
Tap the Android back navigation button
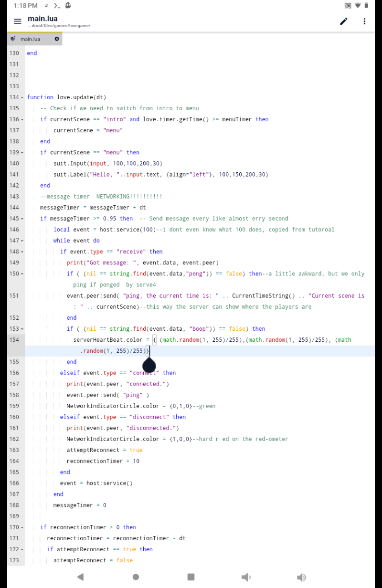click(x=80, y=577)
